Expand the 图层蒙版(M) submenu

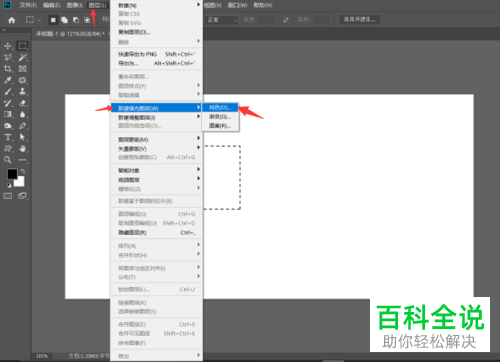156,139
